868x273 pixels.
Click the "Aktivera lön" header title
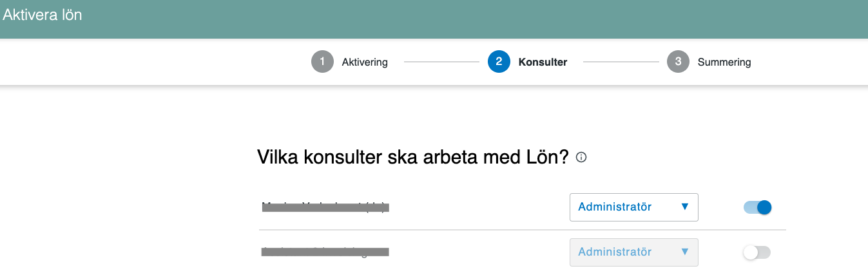(x=43, y=15)
